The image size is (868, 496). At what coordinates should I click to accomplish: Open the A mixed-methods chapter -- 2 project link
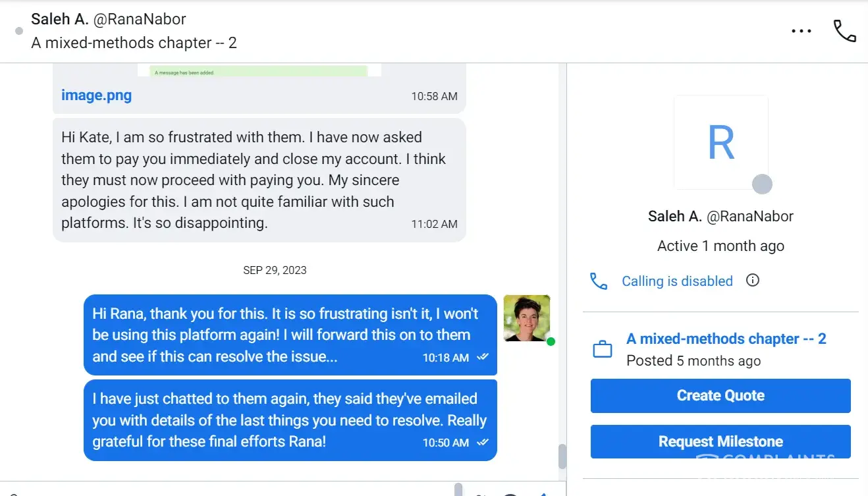pos(726,339)
